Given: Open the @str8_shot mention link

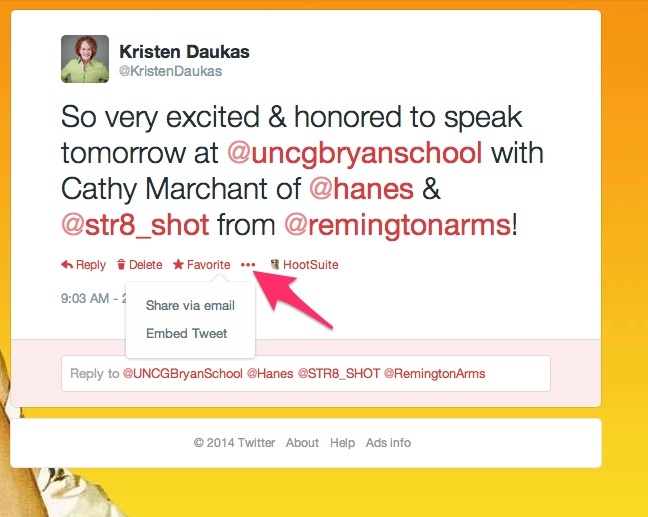Looking at the screenshot, I should tap(135, 225).
